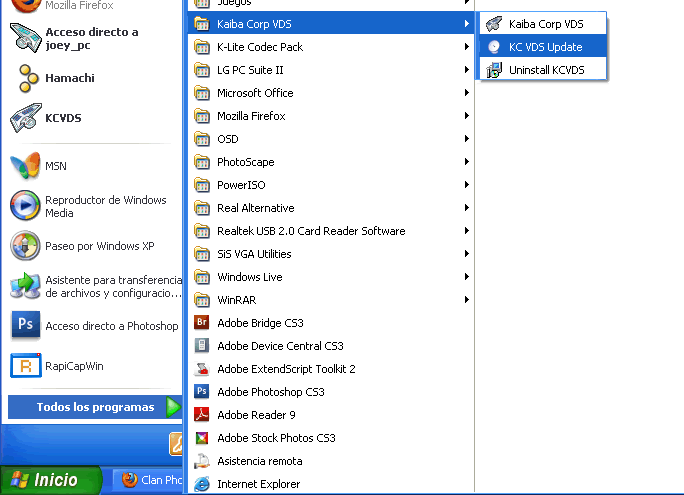The width and height of the screenshot is (684, 495).
Task: Click the Windows Live folder text
Action: coord(250,277)
